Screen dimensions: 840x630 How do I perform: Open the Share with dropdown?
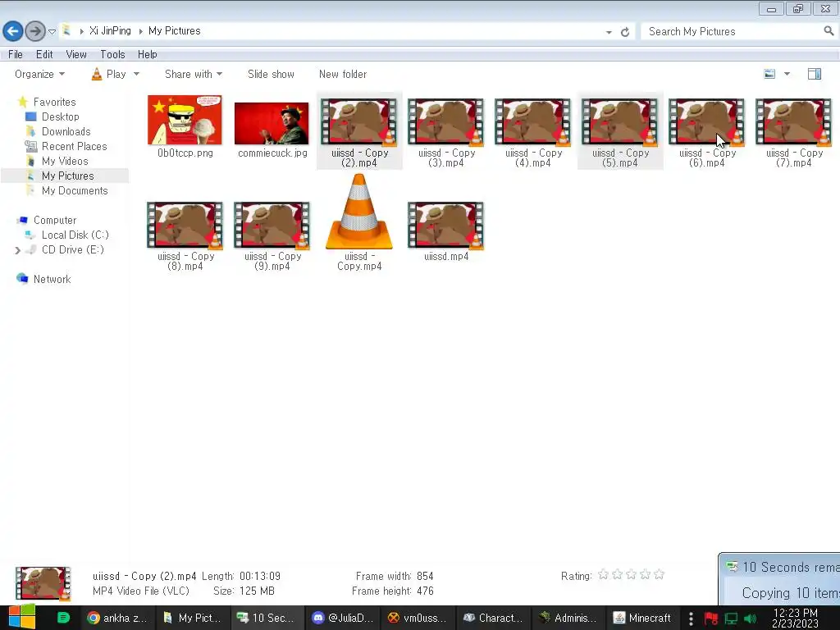194,75
